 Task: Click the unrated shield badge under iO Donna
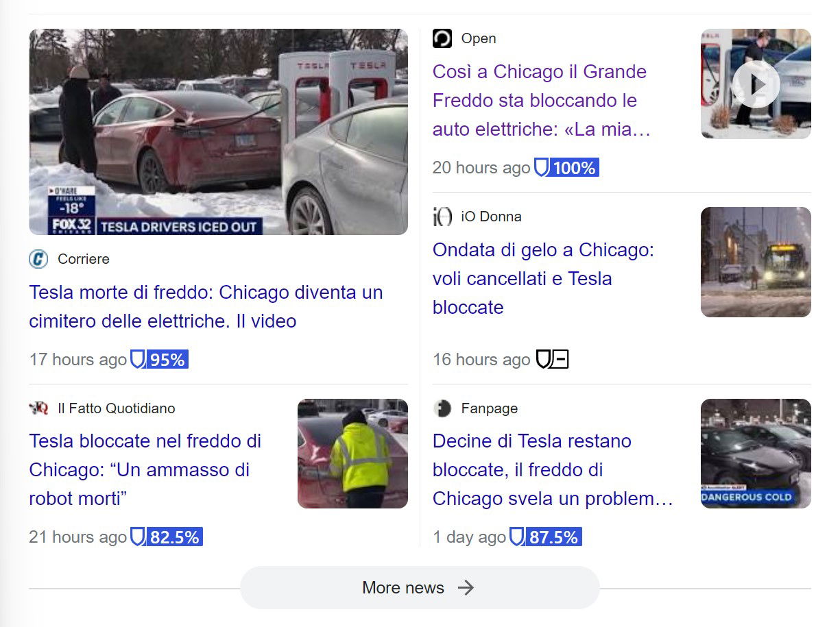point(552,359)
